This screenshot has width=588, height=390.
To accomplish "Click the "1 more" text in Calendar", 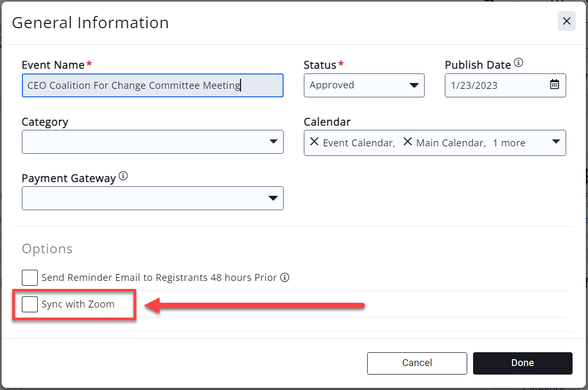I will pyautogui.click(x=509, y=143).
